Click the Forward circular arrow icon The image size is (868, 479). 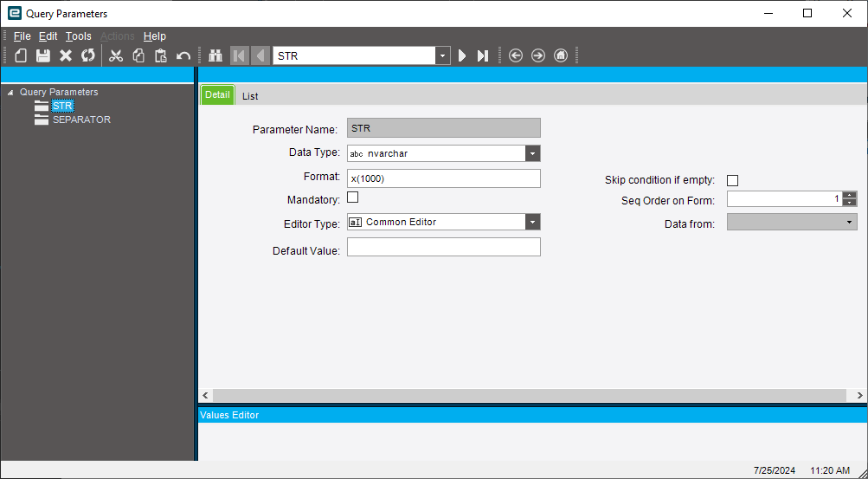coord(538,55)
